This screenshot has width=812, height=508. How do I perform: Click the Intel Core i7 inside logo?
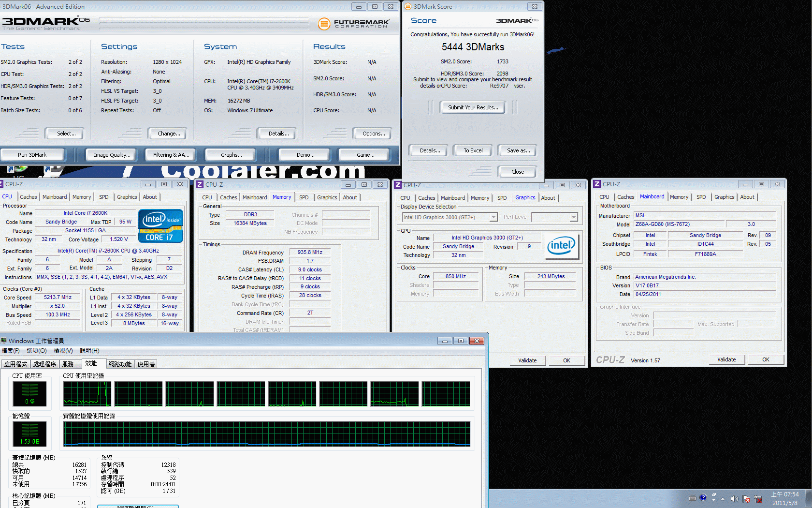(160, 225)
